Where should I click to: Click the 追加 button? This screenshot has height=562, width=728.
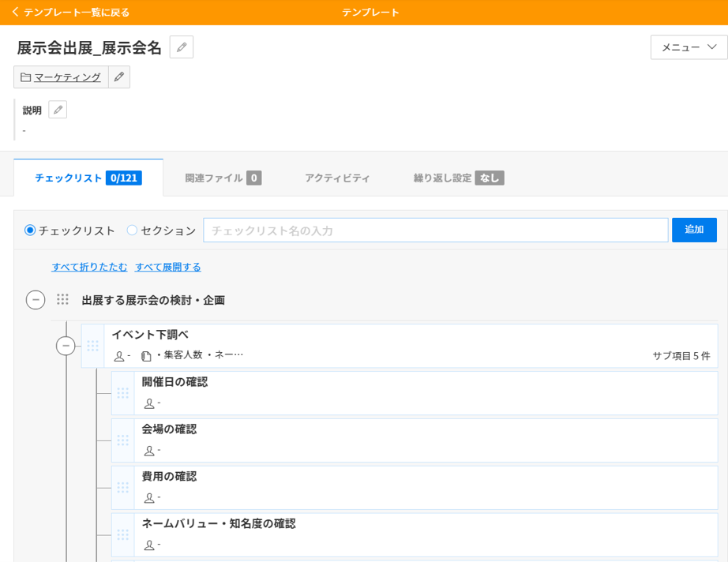(x=694, y=230)
